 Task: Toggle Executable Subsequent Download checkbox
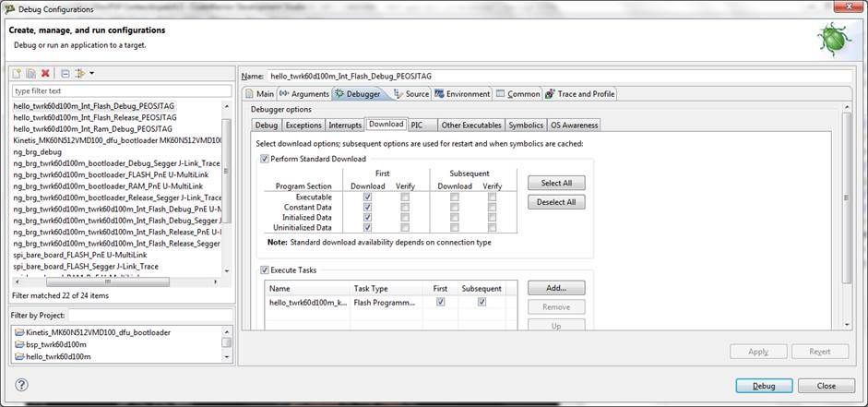click(455, 197)
